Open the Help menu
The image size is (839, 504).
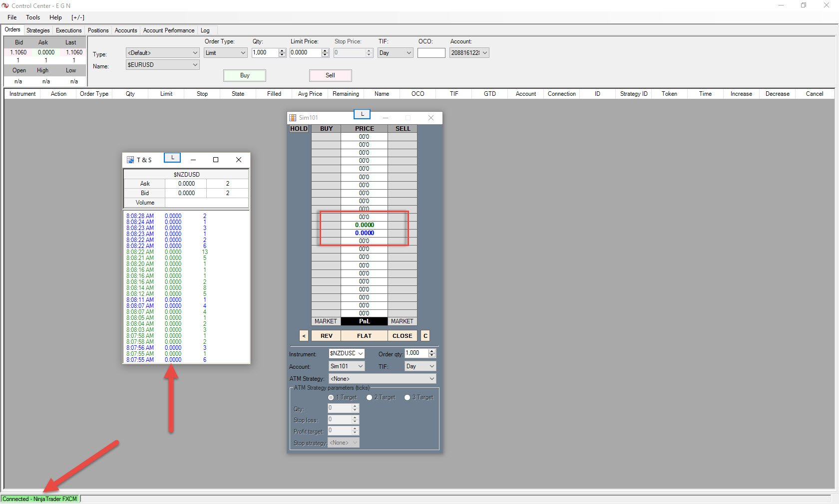pos(55,17)
